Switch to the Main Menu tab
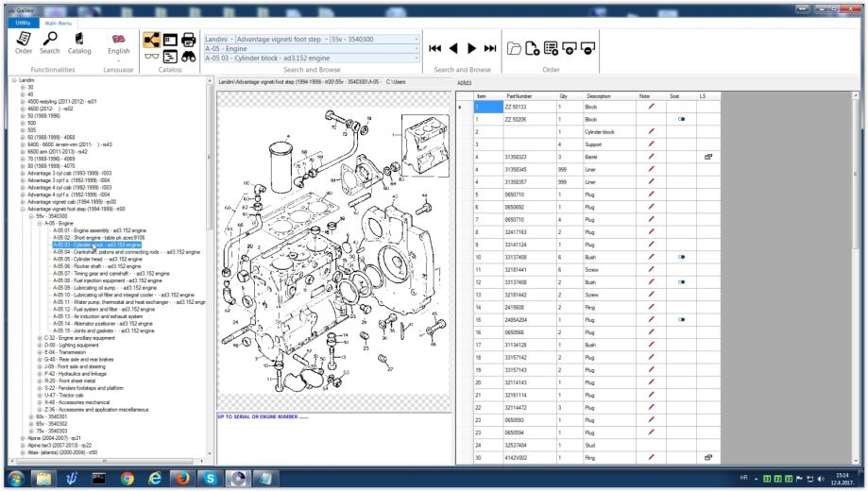 point(59,22)
